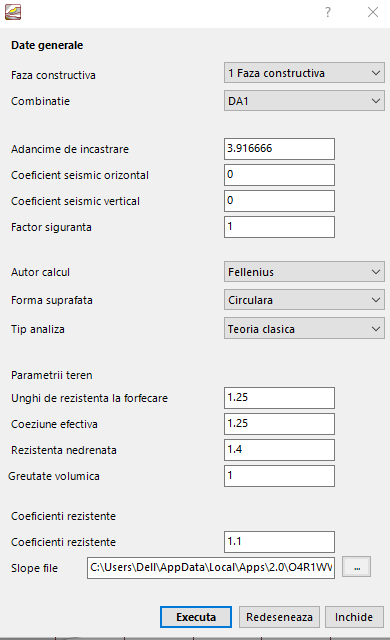Click the Redeseneaza button
Viewport: 390px width, 640px height.
click(x=279, y=617)
